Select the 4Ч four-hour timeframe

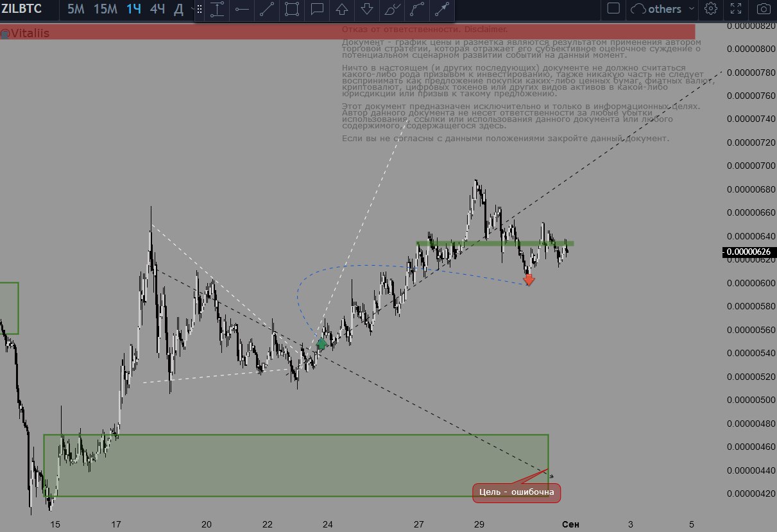[x=157, y=9]
